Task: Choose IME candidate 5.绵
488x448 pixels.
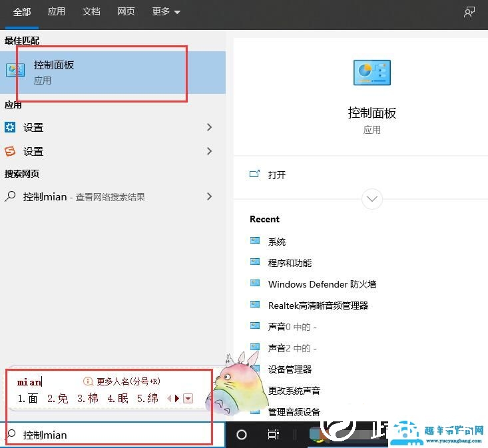Action: pos(148,398)
